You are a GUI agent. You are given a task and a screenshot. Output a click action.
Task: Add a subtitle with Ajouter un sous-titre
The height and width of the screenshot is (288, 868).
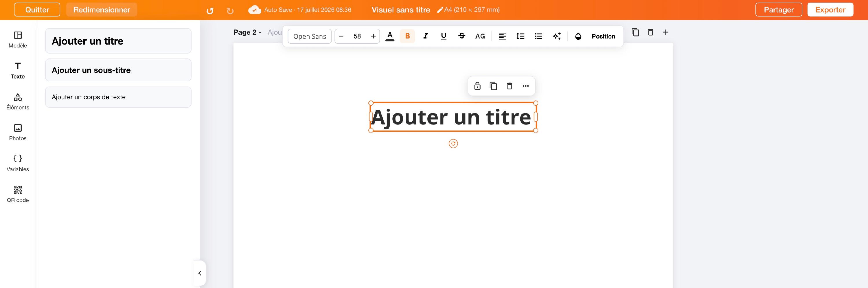click(x=118, y=70)
